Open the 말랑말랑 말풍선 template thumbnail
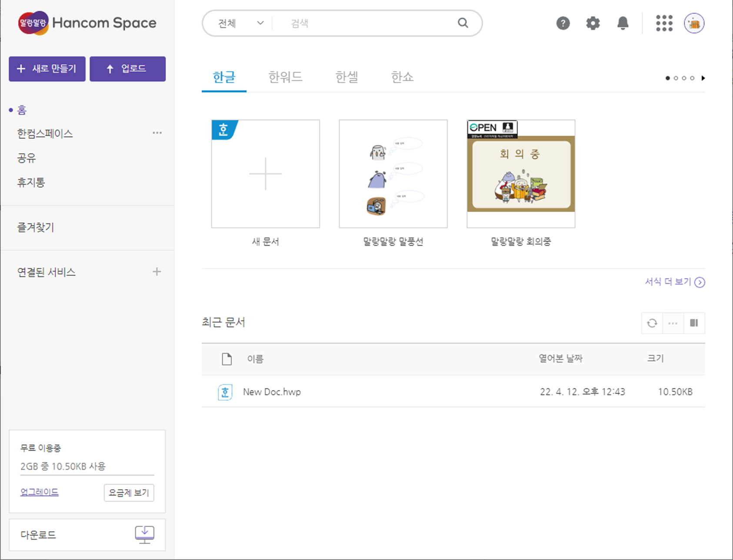This screenshot has height=560, width=733. [393, 174]
